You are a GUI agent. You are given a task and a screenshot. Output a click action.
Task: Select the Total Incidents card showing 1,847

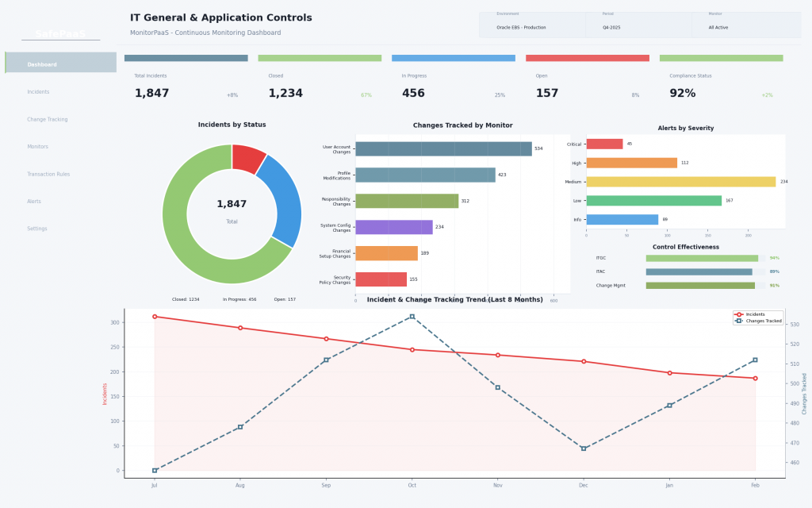pyautogui.click(x=186, y=83)
